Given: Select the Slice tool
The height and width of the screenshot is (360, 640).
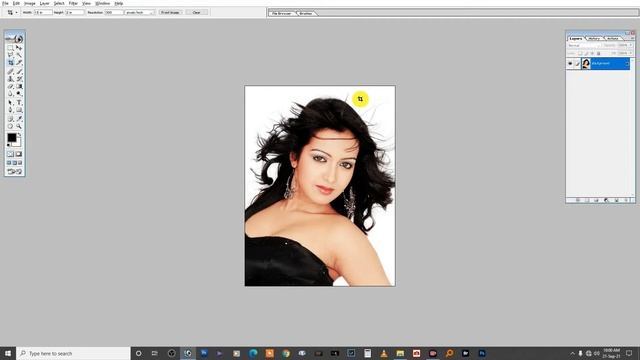Looking at the screenshot, I should (x=19, y=62).
